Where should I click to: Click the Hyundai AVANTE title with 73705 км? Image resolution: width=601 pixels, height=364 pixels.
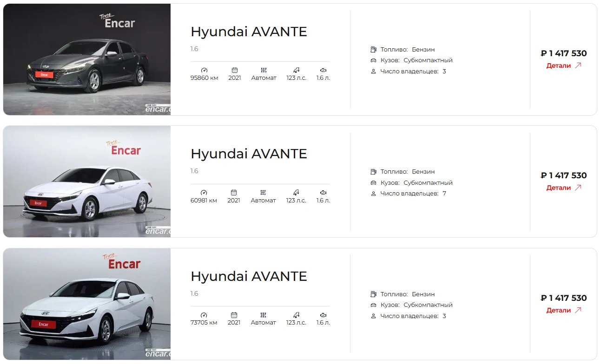(249, 276)
